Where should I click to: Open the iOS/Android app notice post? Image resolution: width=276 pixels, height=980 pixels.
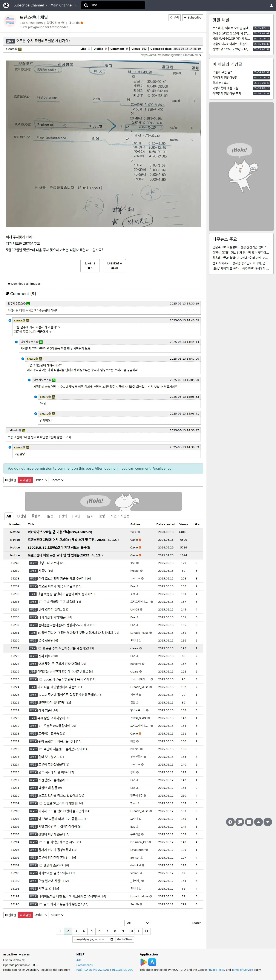(x=60, y=532)
